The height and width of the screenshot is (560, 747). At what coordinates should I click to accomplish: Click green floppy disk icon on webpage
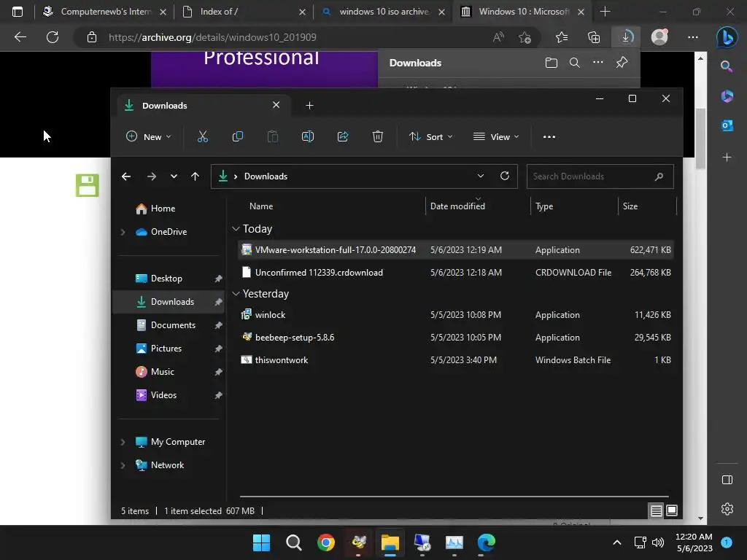pos(88,185)
